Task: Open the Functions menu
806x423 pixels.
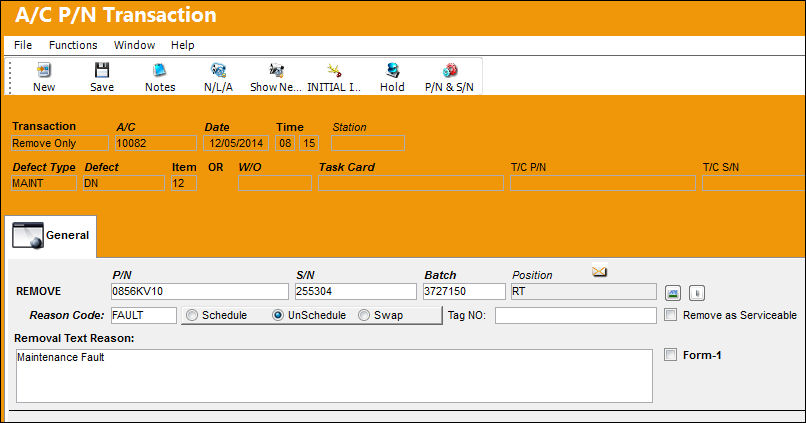Action: pyautogui.click(x=73, y=45)
